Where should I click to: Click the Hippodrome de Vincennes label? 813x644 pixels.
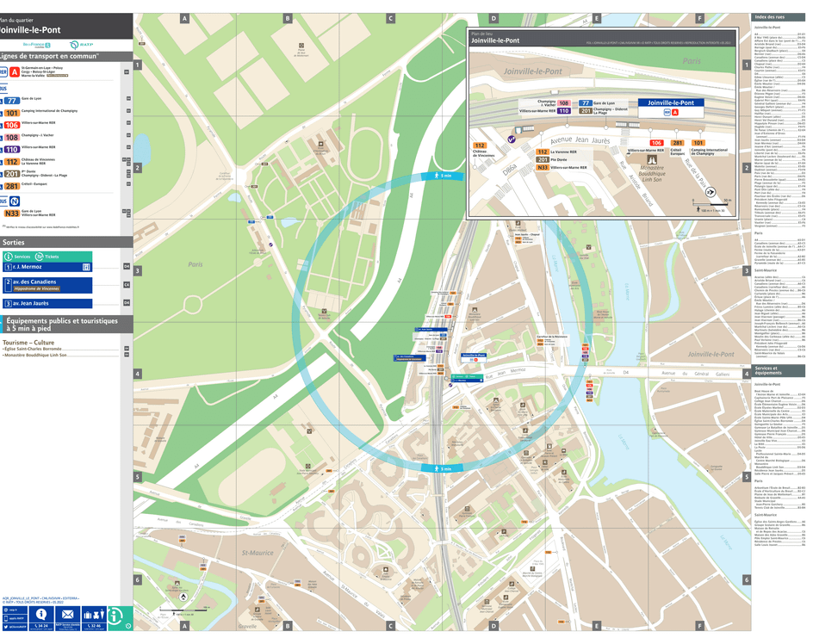click(37, 288)
